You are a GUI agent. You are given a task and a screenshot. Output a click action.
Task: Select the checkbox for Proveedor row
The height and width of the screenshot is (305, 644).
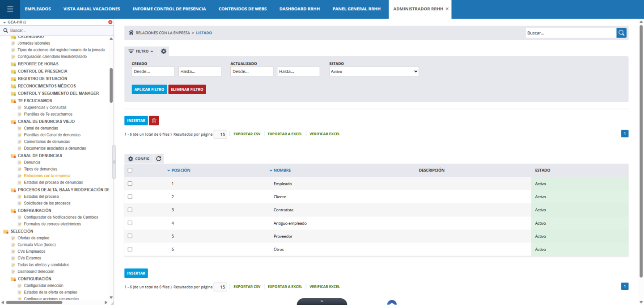click(x=130, y=236)
